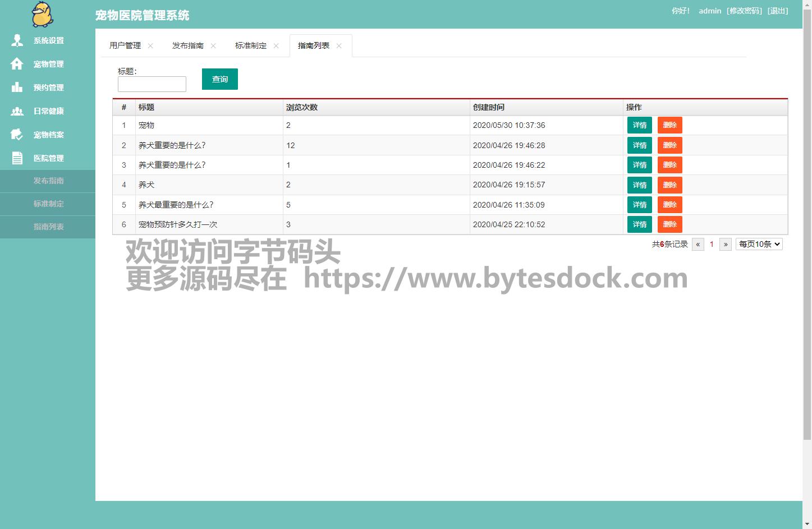Image resolution: width=812 pixels, height=529 pixels.
Task: Switch to the 用户管理 tab
Action: 125,45
